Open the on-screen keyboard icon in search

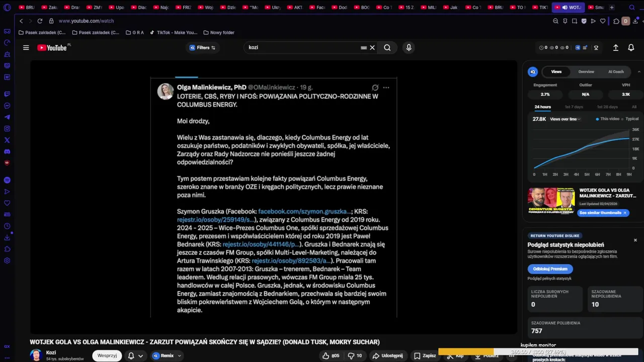(x=364, y=48)
